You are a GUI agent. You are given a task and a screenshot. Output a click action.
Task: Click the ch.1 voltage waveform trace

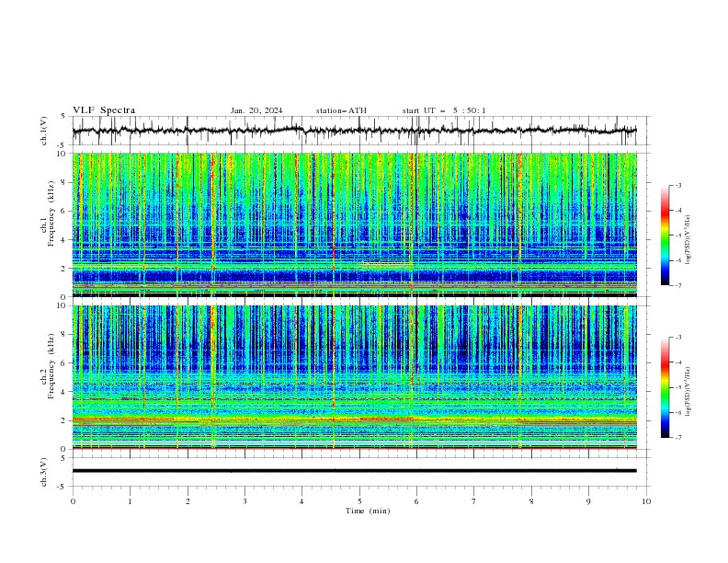(354, 131)
